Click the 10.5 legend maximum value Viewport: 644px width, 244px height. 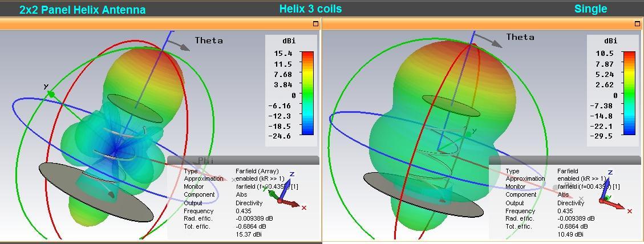click(x=605, y=54)
